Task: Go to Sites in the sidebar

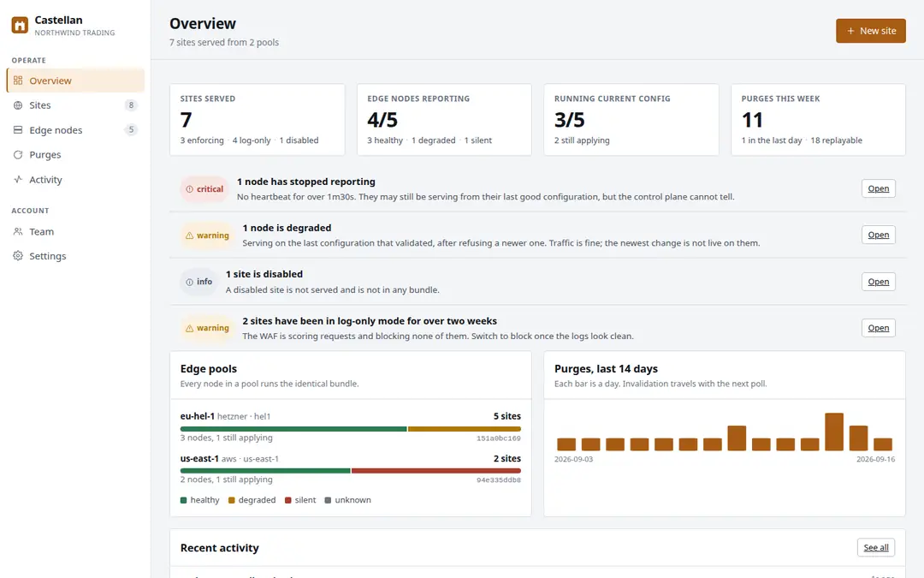Action: tap(75, 105)
